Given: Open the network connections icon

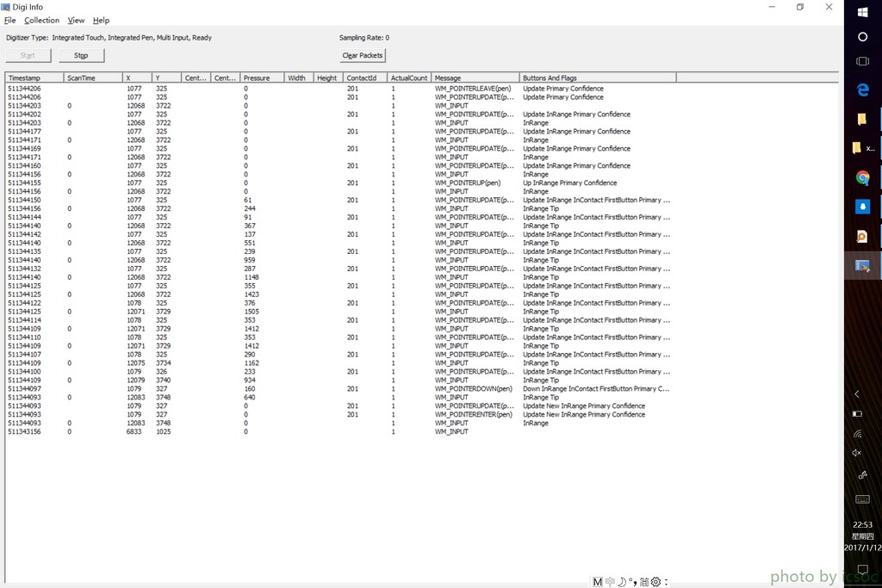Looking at the screenshot, I should coord(857,433).
